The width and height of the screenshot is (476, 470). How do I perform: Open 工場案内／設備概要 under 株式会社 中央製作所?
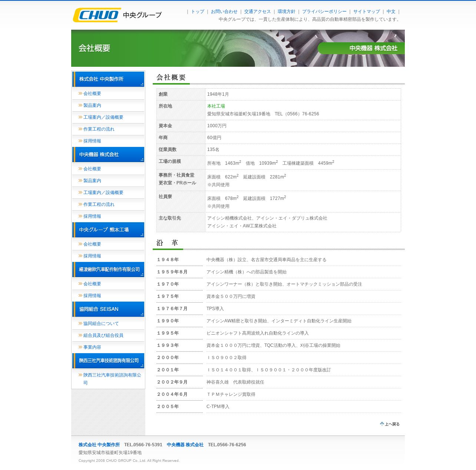[x=103, y=117]
